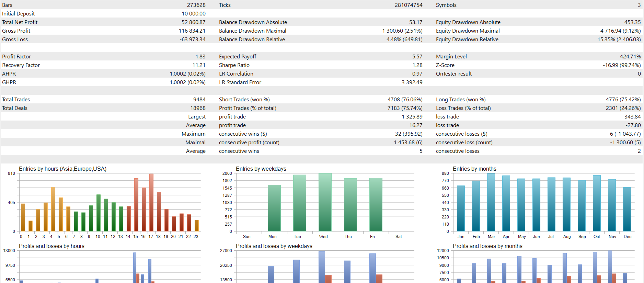
Task: Click the Profit Factor row label
Action: click(x=16, y=57)
